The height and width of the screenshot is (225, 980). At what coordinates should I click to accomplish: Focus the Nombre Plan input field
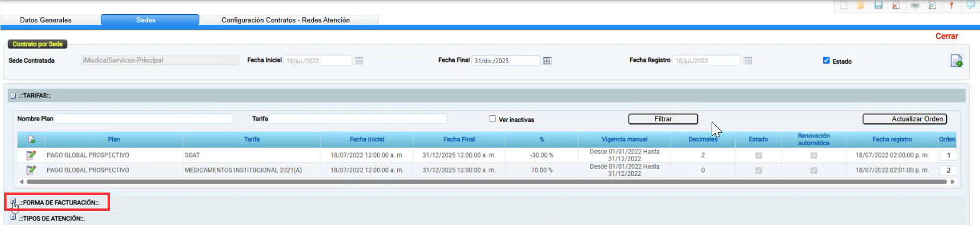143,119
